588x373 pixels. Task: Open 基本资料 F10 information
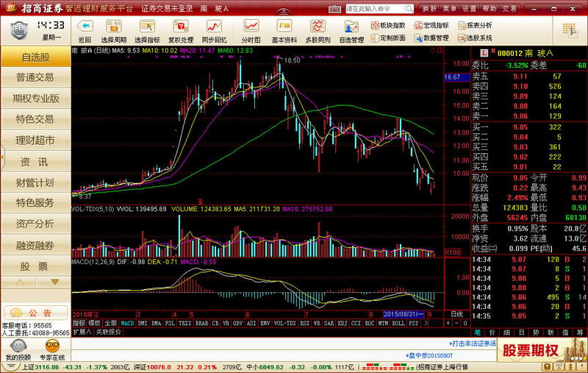(x=284, y=28)
